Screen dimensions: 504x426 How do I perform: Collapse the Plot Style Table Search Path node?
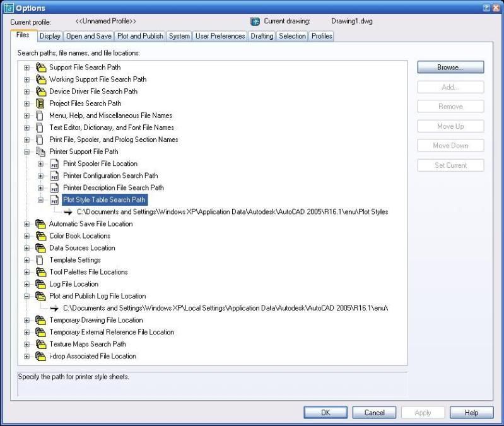click(41, 200)
